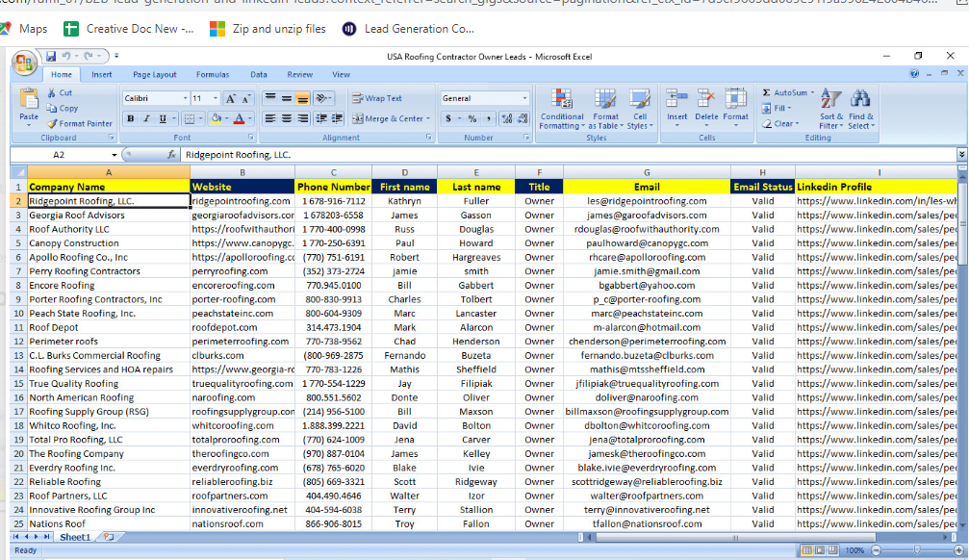The height and width of the screenshot is (560, 969).
Task: Open the Name Box dropdown arrow
Action: point(114,155)
